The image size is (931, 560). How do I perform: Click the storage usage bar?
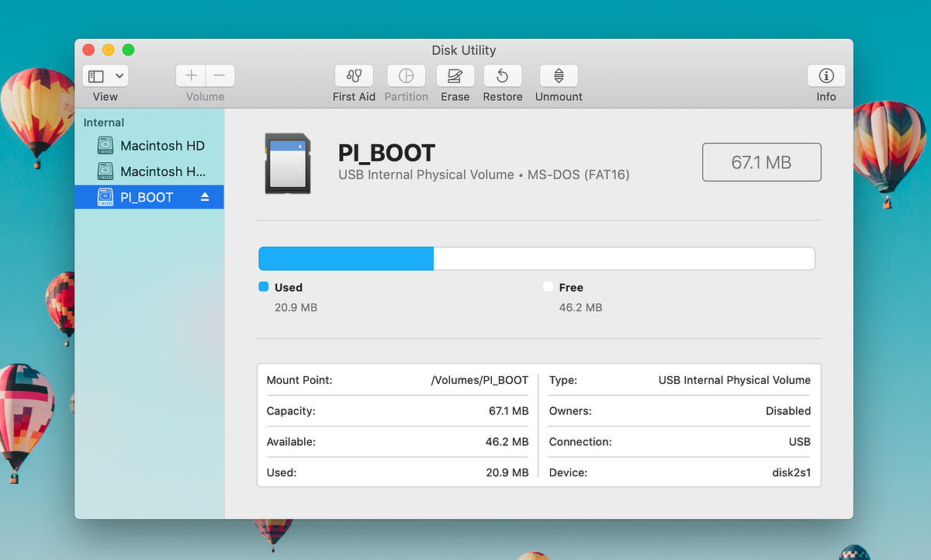pyautogui.click(x=537, y=258)
